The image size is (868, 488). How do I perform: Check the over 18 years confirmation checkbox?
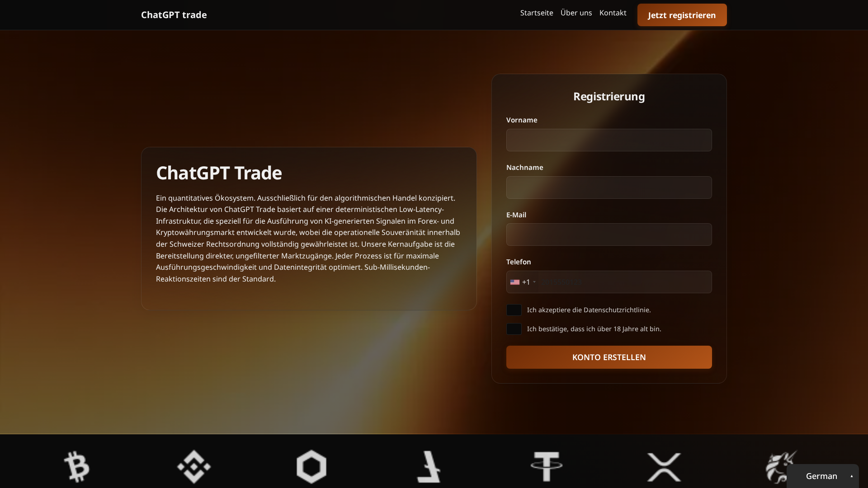pos(514,329)
